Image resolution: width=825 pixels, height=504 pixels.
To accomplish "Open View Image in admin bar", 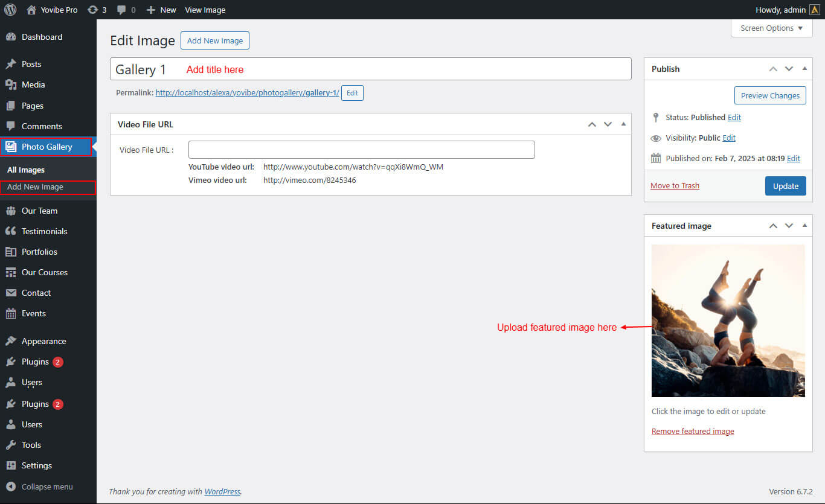I will [x=205, y=10].
